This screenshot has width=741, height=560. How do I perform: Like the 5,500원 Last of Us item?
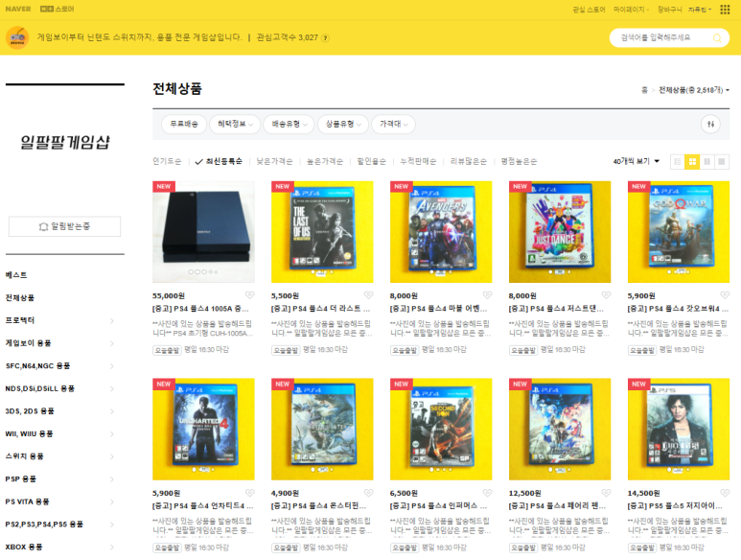(x=369, y=295)
